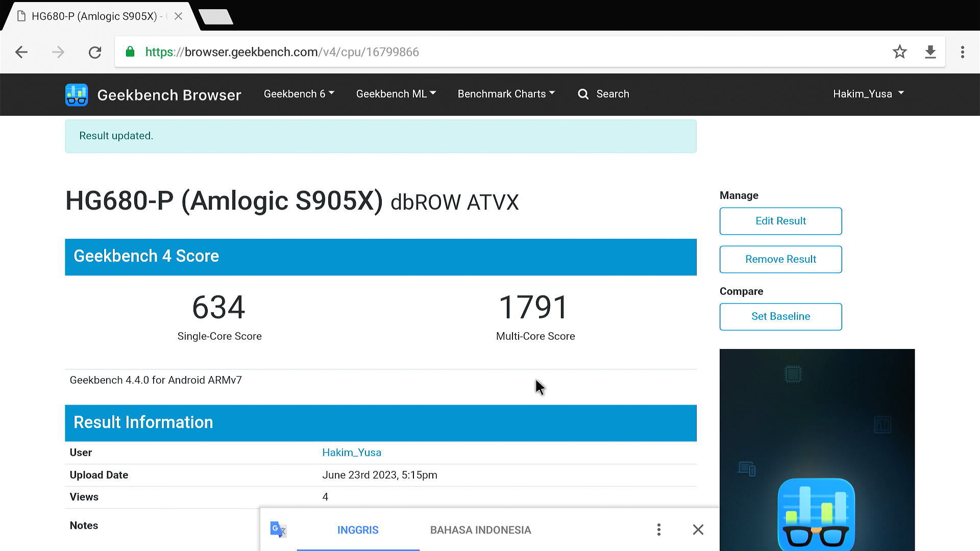Click the 'dbROW ATVX' subtitle text
The height and width of the screenshot is (551, 980).
[454, 202]
